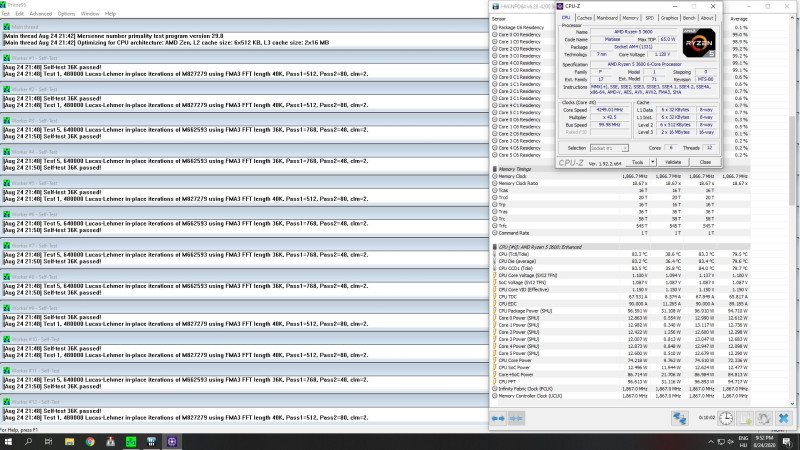Viewport: 800px width, 450px height.
Task: Switch to Prime95 via green taskbar icon
Action: [131, 442]
